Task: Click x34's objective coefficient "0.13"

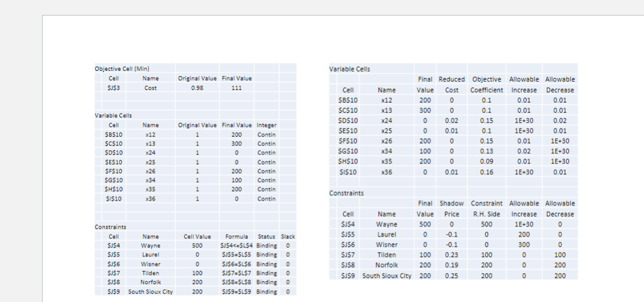Action: click(x=487, y=152)
